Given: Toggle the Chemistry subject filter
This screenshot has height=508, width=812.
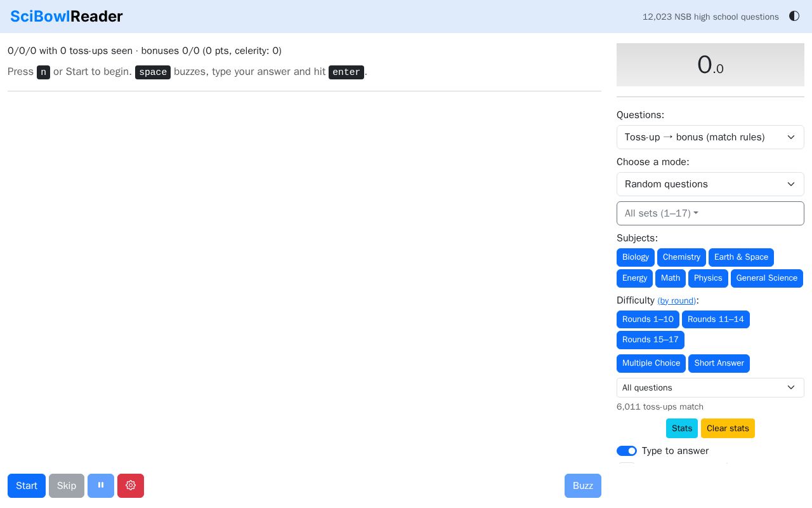Looking at the screenshot, I should (681, 257).
